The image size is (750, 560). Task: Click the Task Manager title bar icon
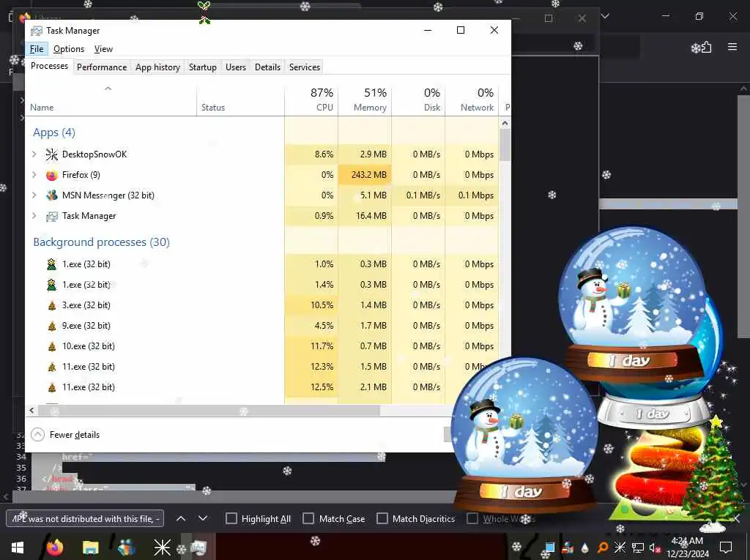pos(37,31)
